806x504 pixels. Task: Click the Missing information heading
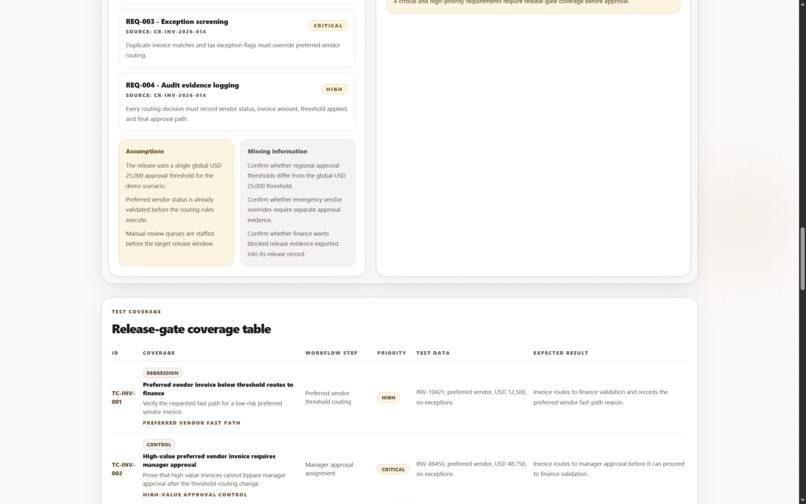(x=277, y=151)
